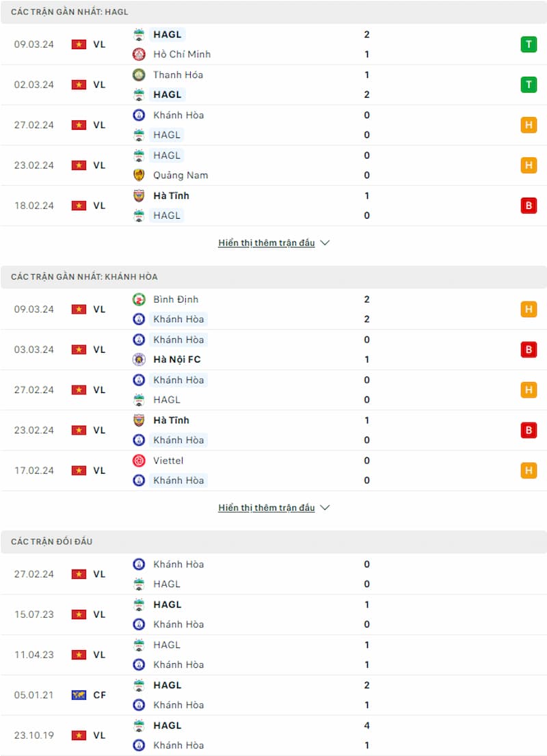This screenshot has height=756, width=547.
Task: Expand more HAGL matches with chevron
Action: (x=325, y=243)
